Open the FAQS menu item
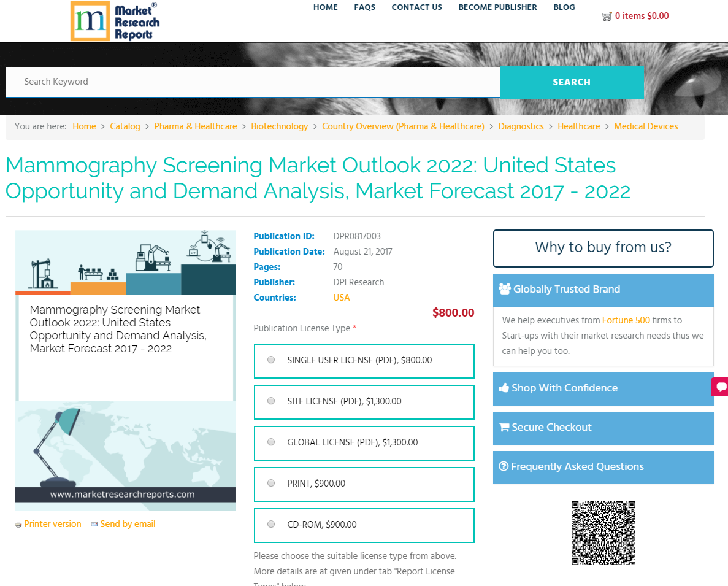Viewport: 728px width, 586px height. pyautogui.click(x=364, y=7)
